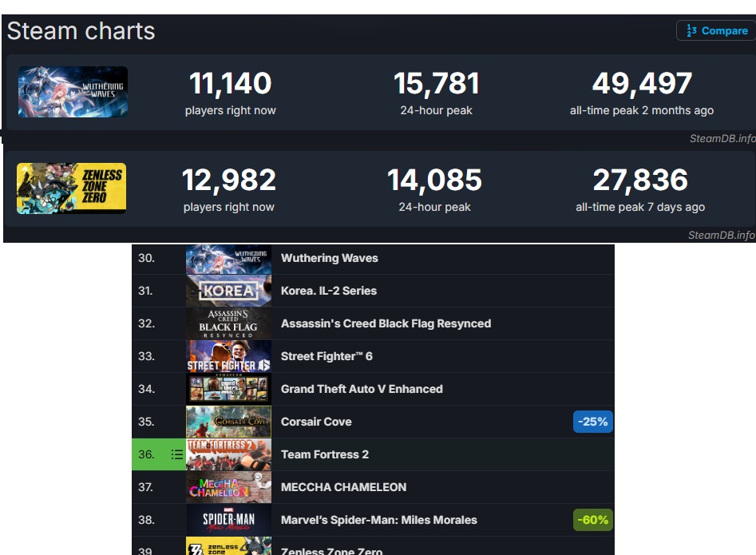This screenshot has width=756, height=555.
Task: Open Korea. IL-2 Series entry
Action: 329,291
